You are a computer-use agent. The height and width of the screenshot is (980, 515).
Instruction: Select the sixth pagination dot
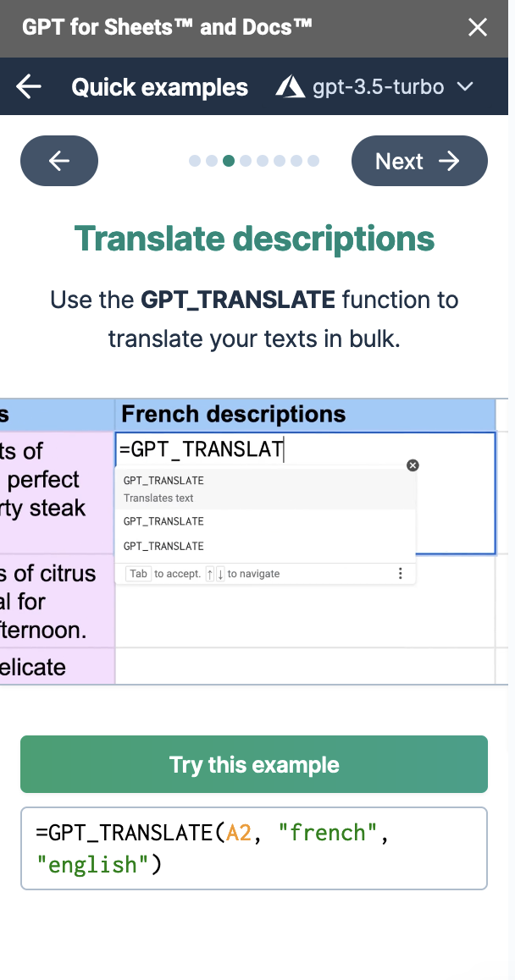coord(280,161)
